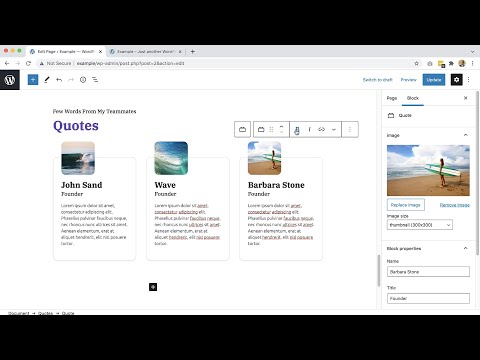The width and height of the screenshot is (480, 360).
Task: Redo the last change
Action: (x=71, y=80)
